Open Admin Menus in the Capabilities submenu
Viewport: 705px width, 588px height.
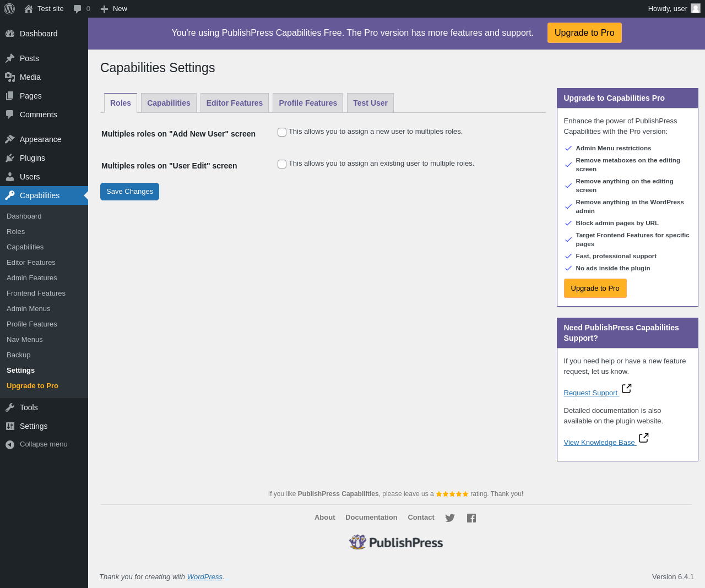click(29, 309)
